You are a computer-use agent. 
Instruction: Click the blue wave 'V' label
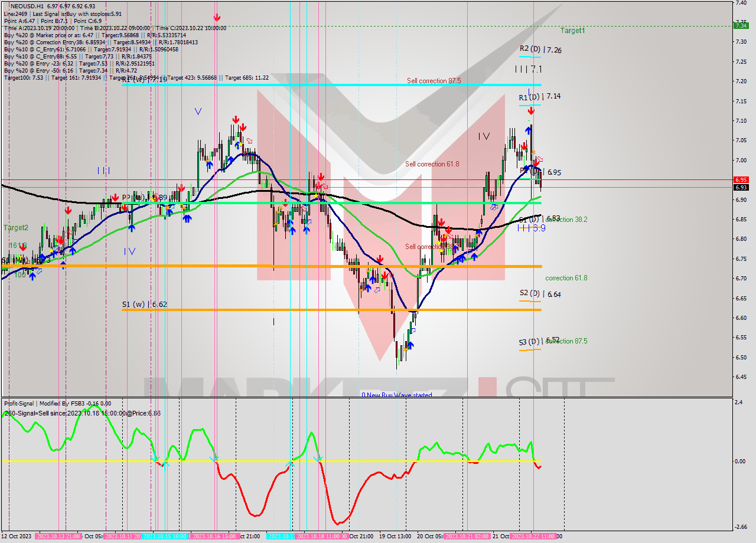click(198, 111)
